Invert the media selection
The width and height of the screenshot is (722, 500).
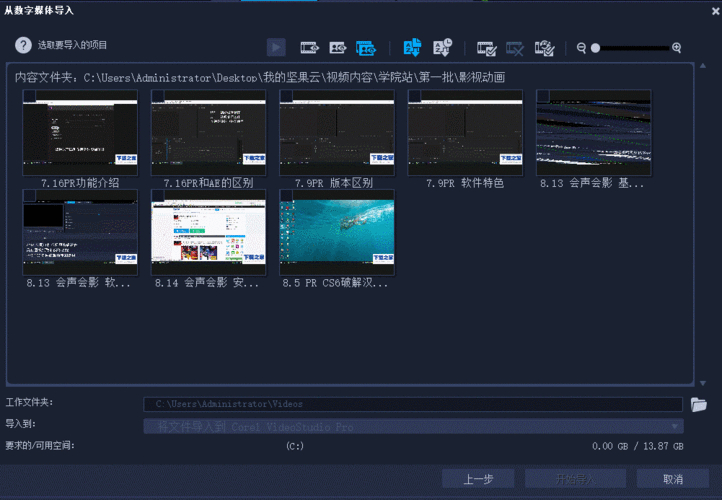tap(544, 48)
